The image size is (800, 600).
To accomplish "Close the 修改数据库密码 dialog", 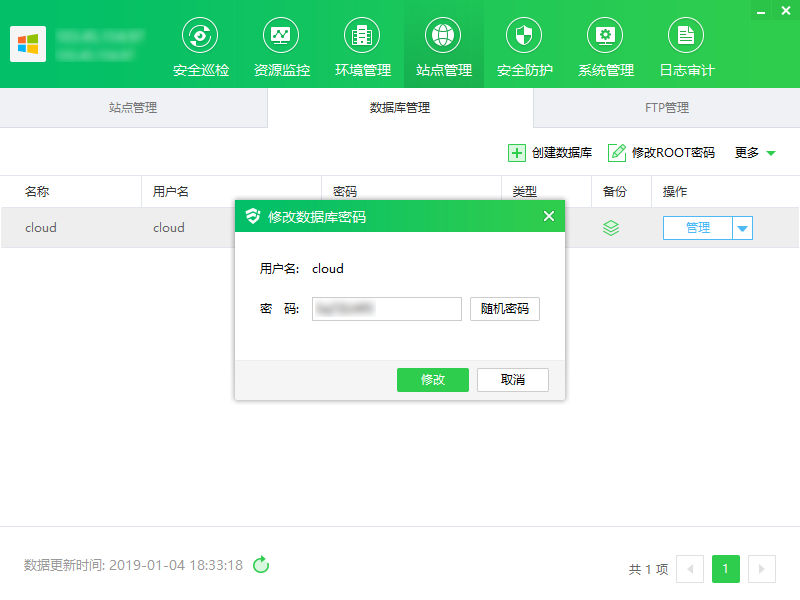I will 549,216.
